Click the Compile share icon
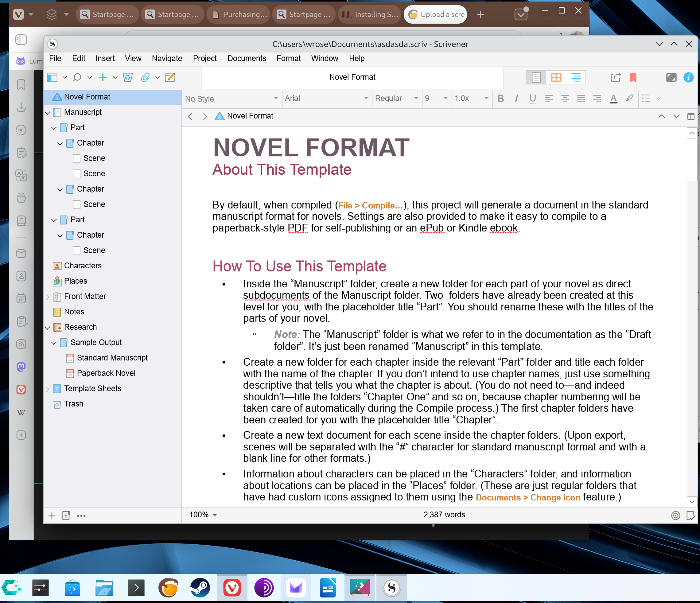 [616, 77]
